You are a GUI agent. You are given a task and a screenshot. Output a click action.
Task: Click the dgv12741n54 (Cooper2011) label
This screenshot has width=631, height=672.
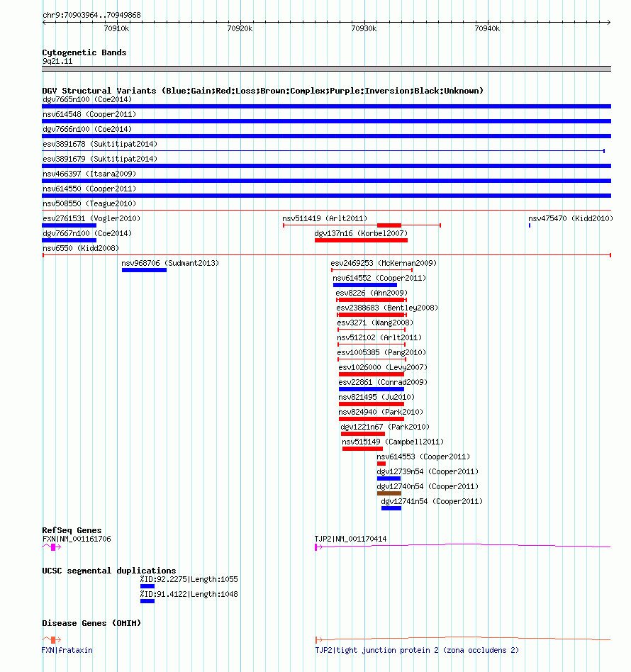click(432, 501)
